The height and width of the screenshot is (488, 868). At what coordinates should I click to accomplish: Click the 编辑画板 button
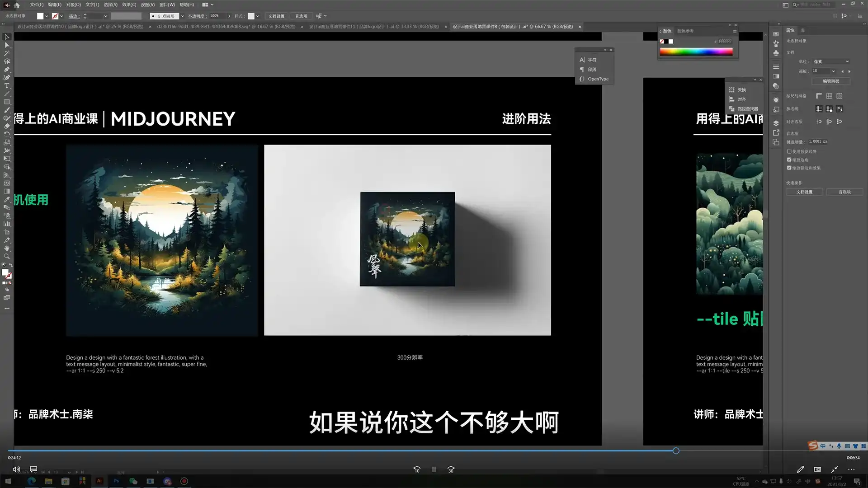[x=831, y=81]
